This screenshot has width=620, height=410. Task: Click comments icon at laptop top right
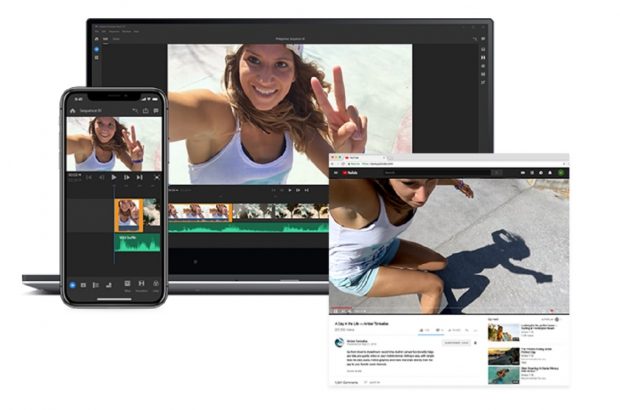[483, 39]
